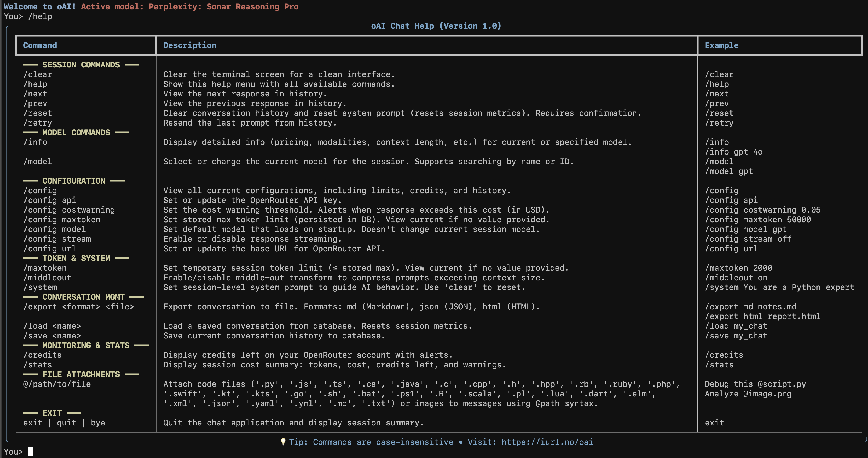Click /config costwarning 0.05 example
This screenshot has height=458, width=868.
click(x=762, y=210)
